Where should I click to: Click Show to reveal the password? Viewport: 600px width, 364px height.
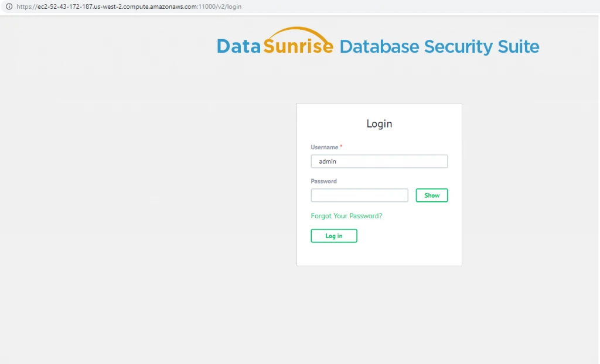pyautogui.click(x=432, y=195)
